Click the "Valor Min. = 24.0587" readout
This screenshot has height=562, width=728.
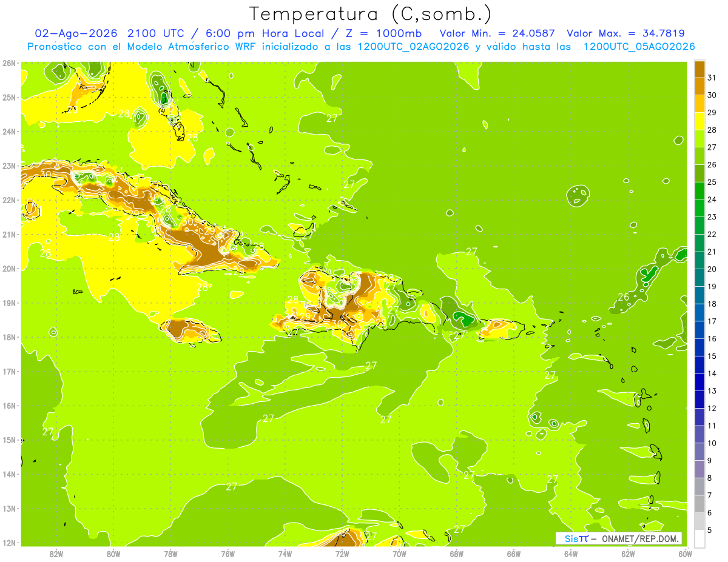497,33
